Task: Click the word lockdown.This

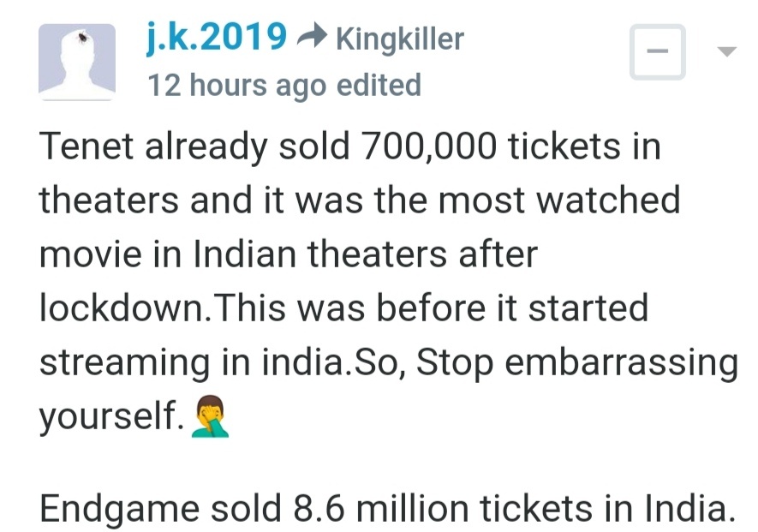Action: 163,308
